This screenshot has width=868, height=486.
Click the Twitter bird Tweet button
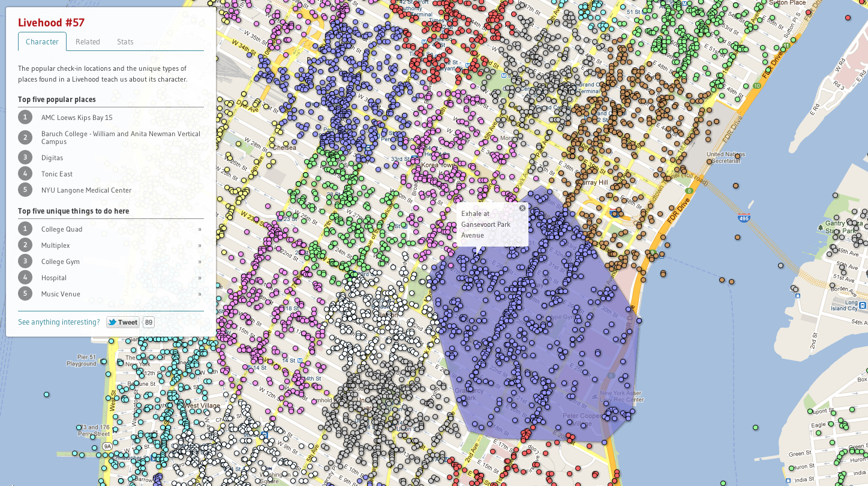point(122,322)
